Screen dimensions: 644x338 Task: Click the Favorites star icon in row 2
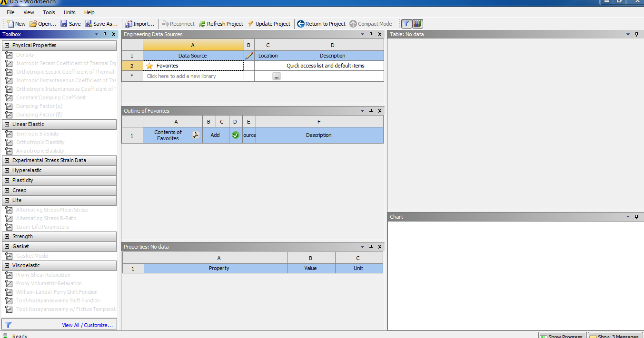tap(149, 66)
